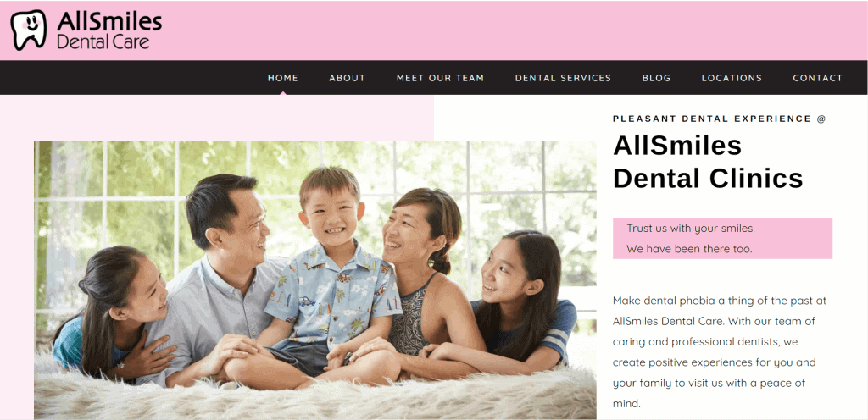Open the Dental Services menu

[x=563, y=78]
